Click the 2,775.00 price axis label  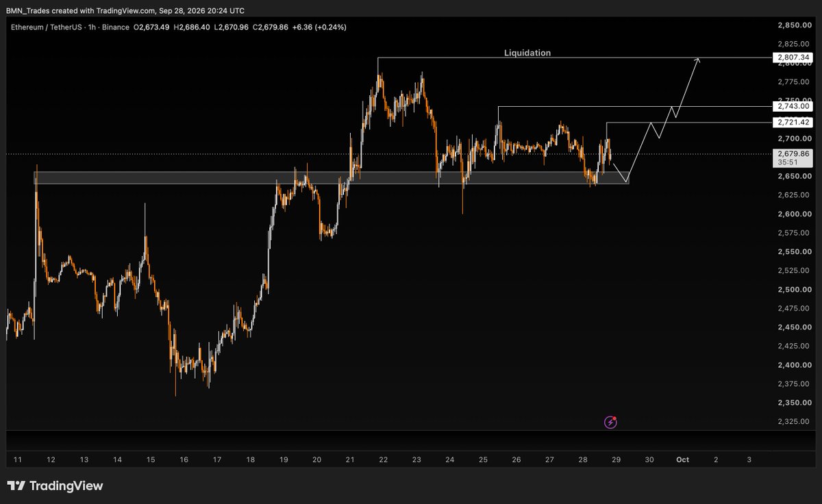pyautogui.click(x=794, y=81)
